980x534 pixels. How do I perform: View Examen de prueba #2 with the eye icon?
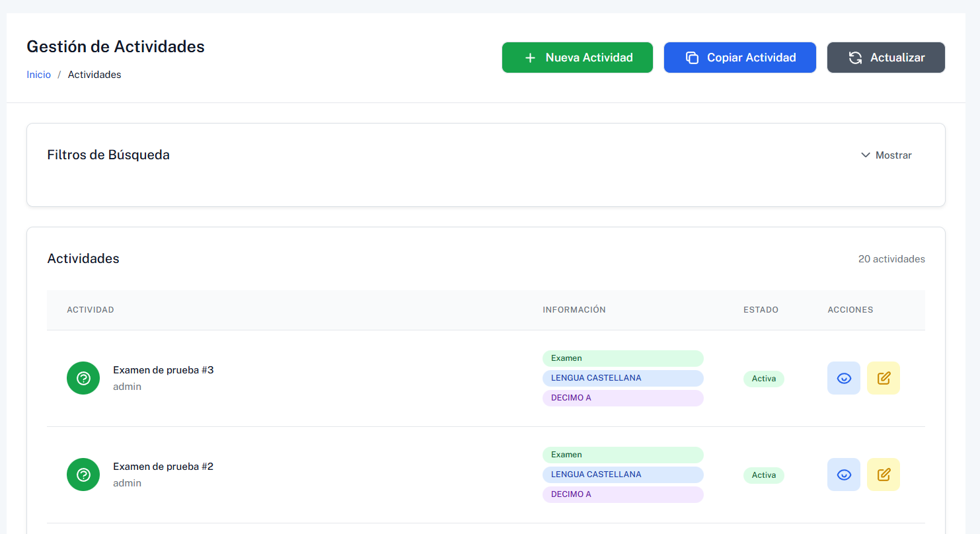pos(844,475)
